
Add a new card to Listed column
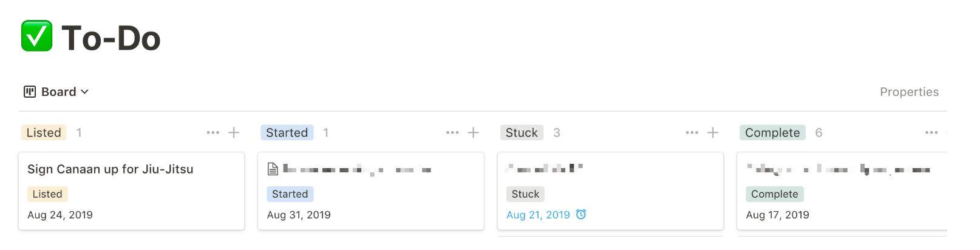point(234,132)
